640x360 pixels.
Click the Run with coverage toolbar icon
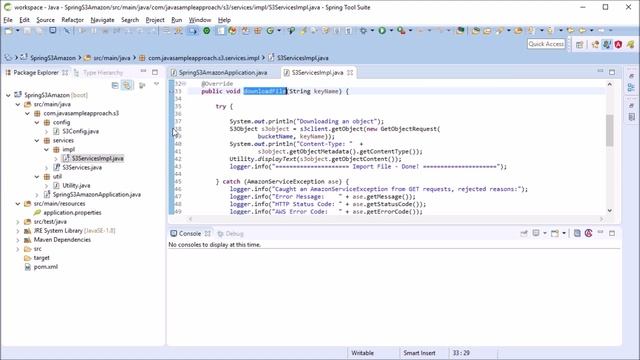pos(402,31)
